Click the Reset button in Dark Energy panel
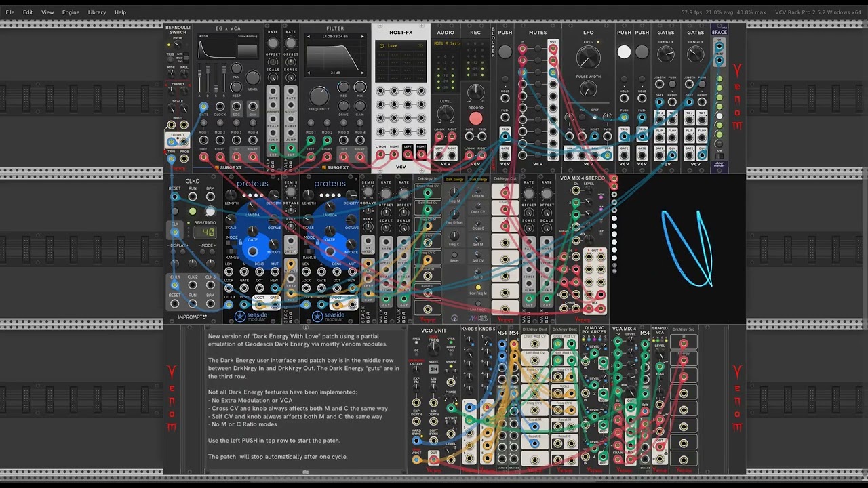 coord(454,255)
